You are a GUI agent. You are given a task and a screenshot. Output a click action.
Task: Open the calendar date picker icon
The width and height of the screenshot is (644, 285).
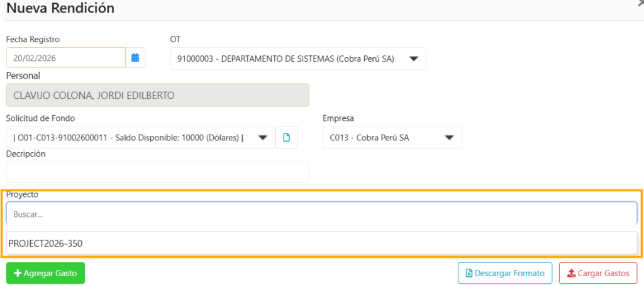click(x=135, y=58)
